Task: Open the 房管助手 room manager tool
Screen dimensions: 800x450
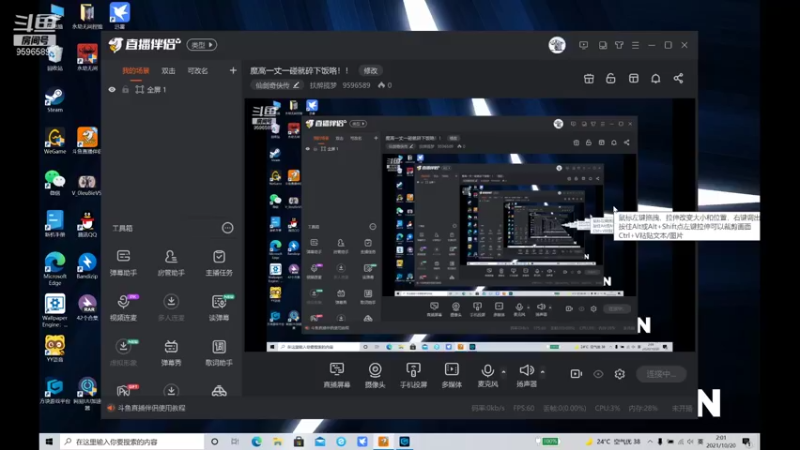Action: pos(171,263)
